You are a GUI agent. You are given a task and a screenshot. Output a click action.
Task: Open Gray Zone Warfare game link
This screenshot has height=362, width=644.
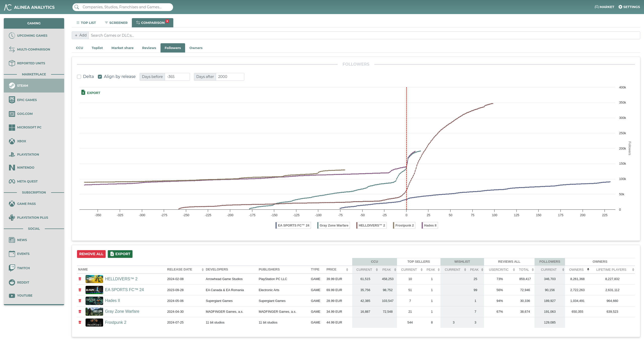point(122,311)
